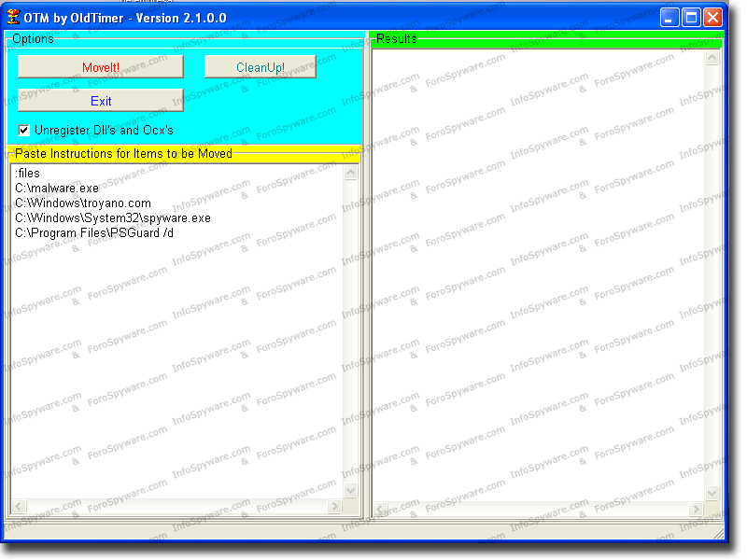The image size is (747, 560).
Task: Maximize the OTM window
Action: [691, 18]
